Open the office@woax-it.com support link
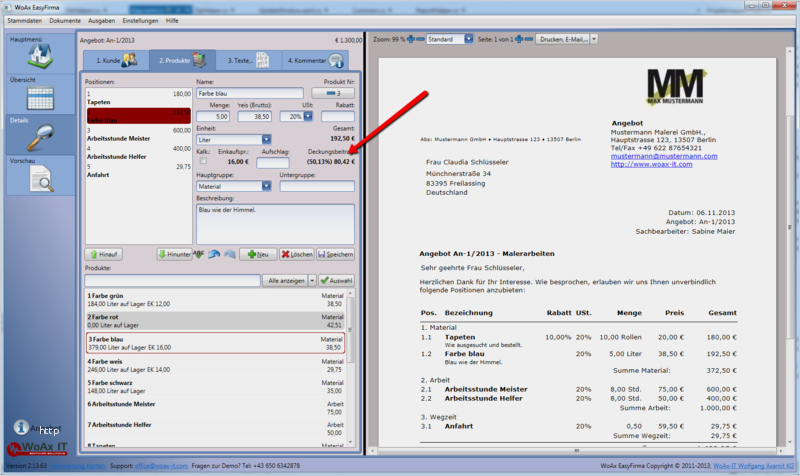 click(x=161, y=466)
